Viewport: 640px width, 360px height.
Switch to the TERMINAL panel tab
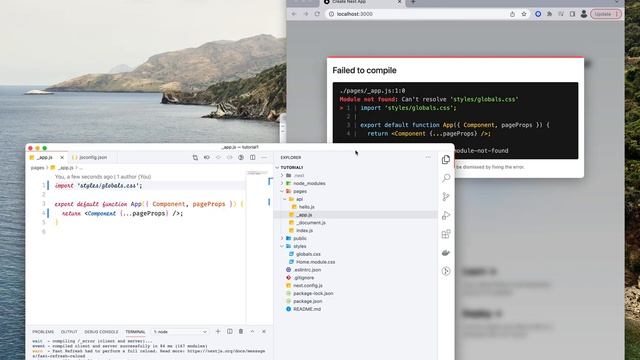click(135, 332)
